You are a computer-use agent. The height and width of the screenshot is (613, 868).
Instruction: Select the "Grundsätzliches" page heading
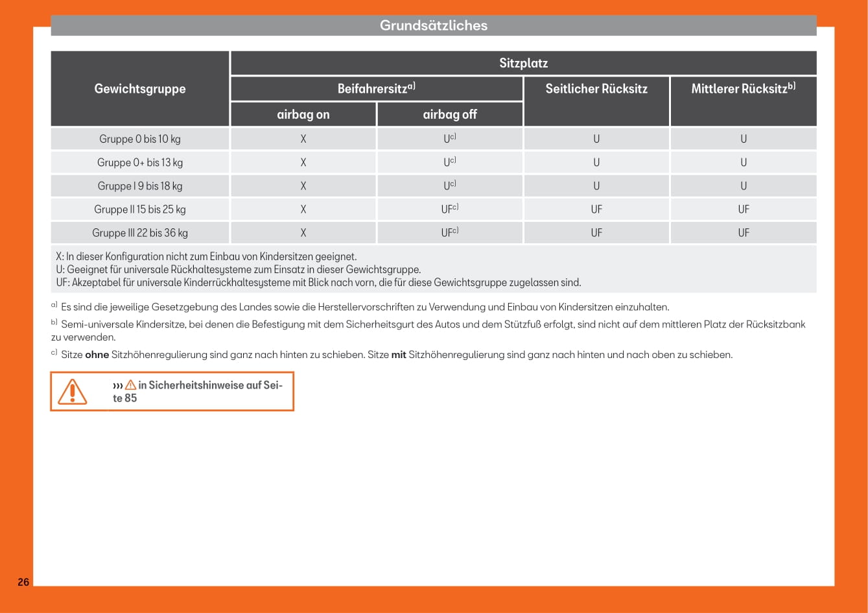433,25
